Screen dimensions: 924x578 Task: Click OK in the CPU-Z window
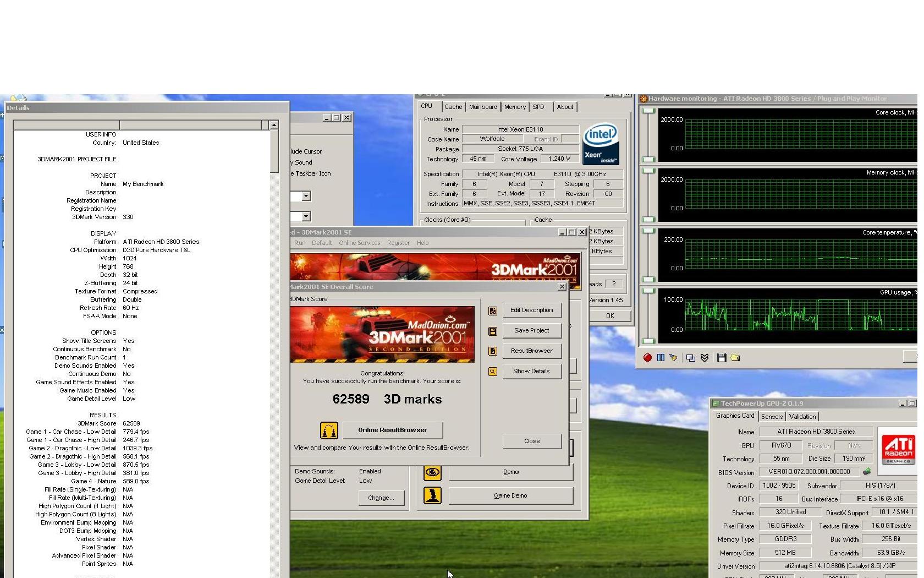[x=610, y=316]
